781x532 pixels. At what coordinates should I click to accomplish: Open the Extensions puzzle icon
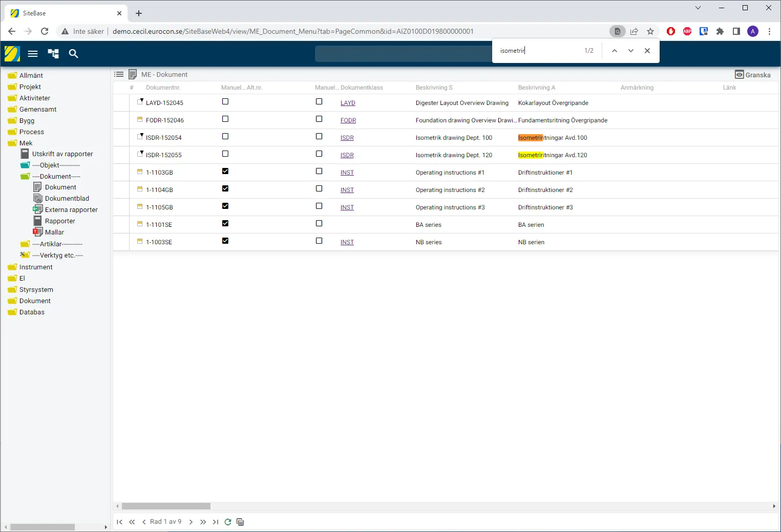[720, 31]
